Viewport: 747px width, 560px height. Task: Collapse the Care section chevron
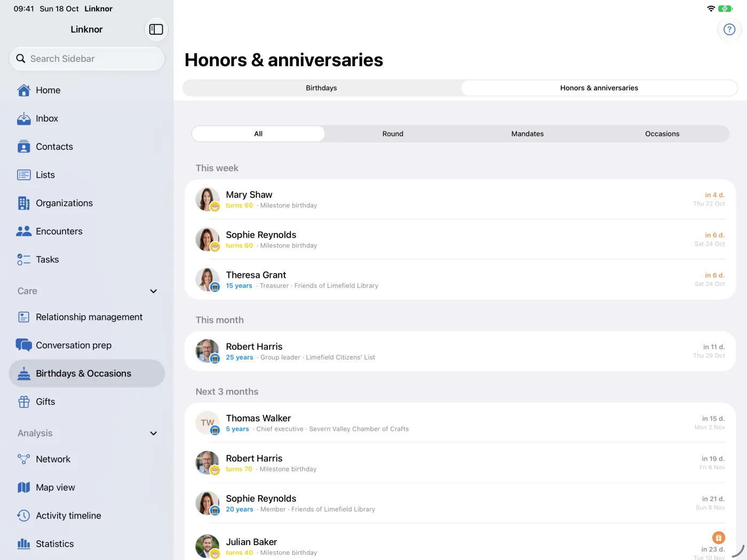(154, 291)
